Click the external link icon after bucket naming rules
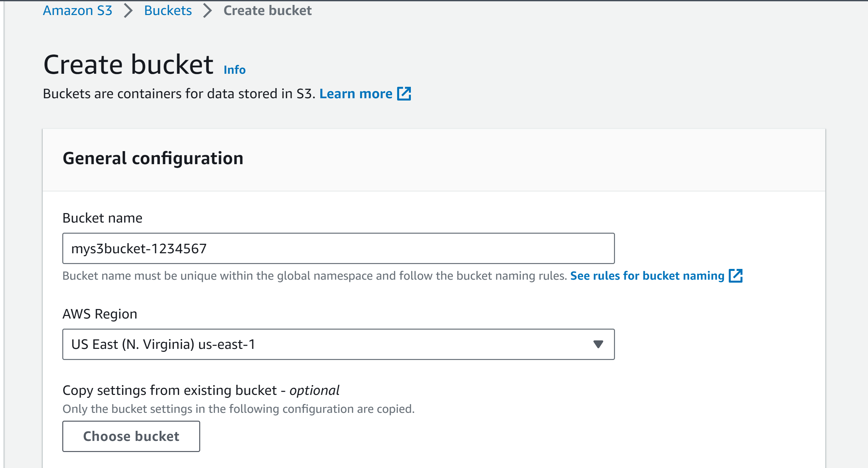 [736, 276]
